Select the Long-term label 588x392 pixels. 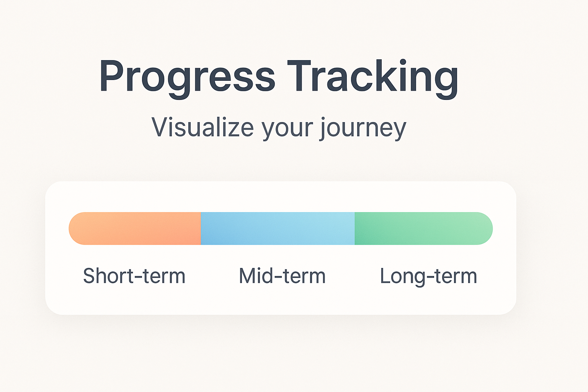coord(428,276)
